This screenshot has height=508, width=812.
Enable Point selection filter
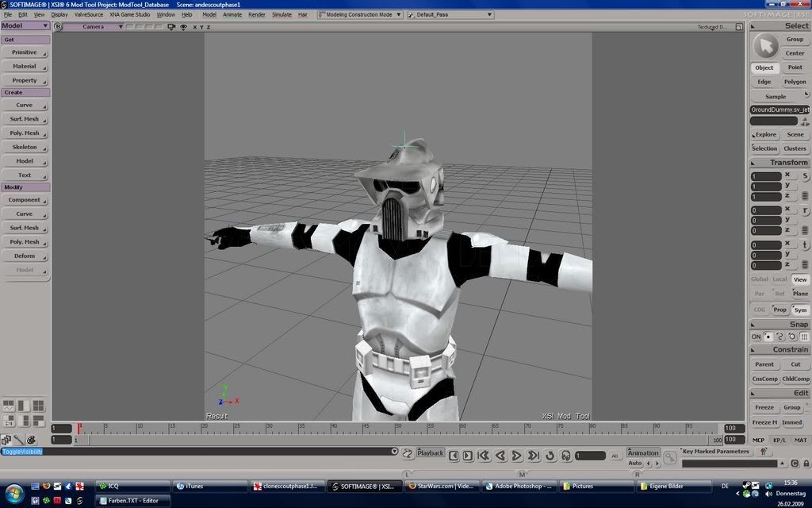coord(795,67)
